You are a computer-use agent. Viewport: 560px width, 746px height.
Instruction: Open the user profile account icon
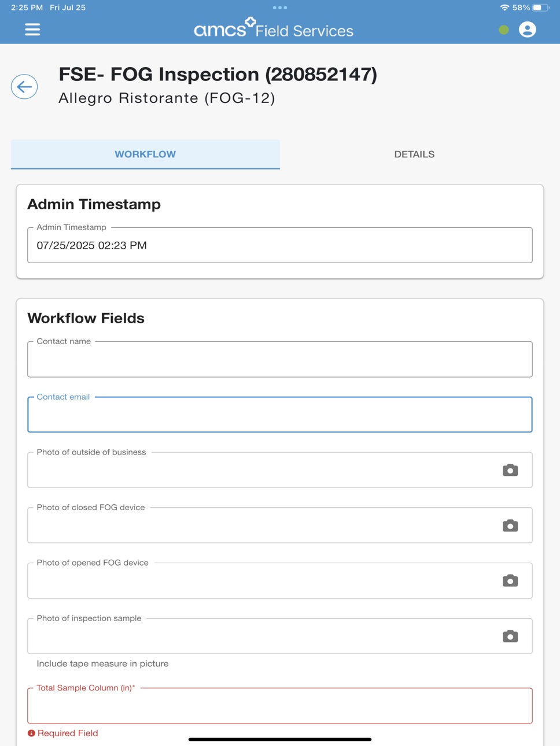coord(527,29)
